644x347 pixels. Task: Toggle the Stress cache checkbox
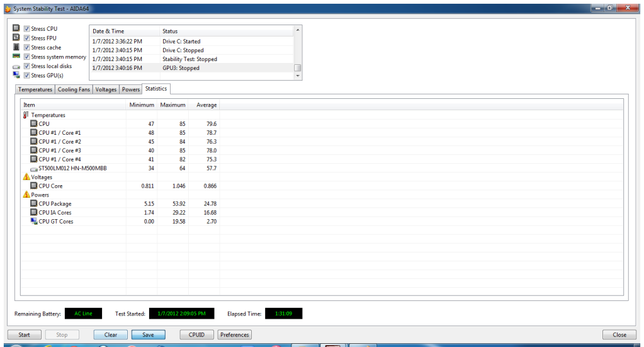tap(26, 47)
